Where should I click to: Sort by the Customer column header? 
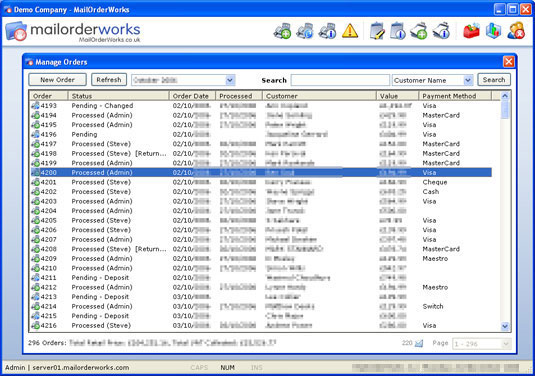319,96
